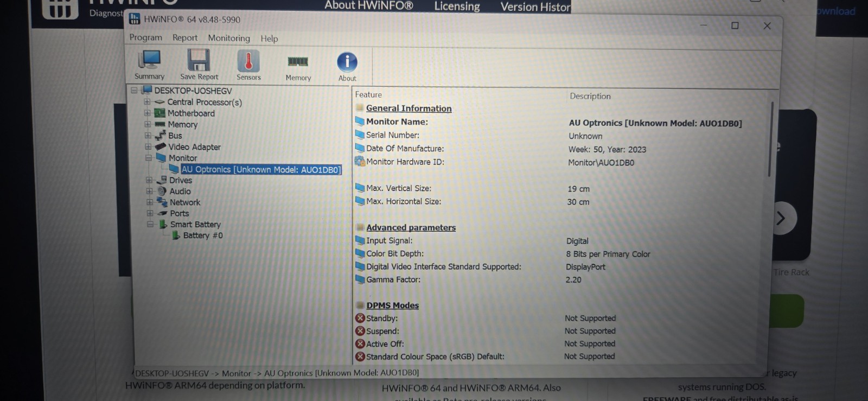The image size is (868, 401).
Task: Expand the Video Adapter tree node
Action: [148, 147]
